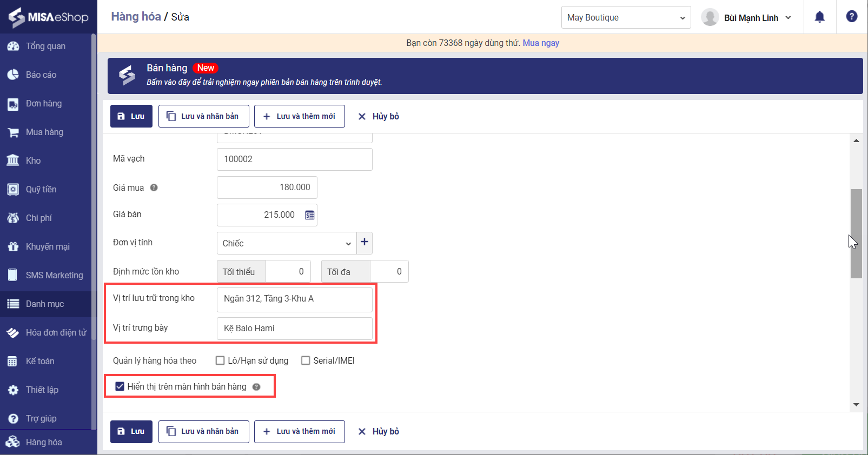The image size is (868, 455).
Task: Click the top Lưu button
Action: point(131,116)
